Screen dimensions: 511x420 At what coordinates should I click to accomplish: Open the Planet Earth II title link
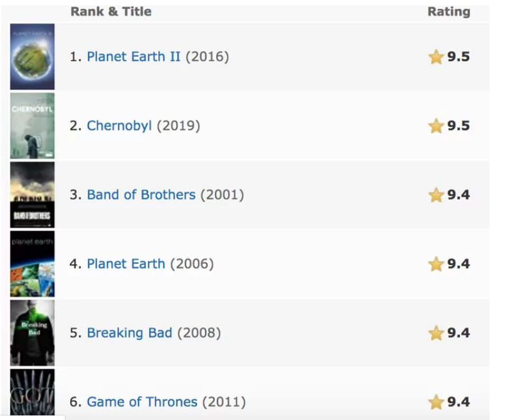pyautogui.click(x=133, y=57)
